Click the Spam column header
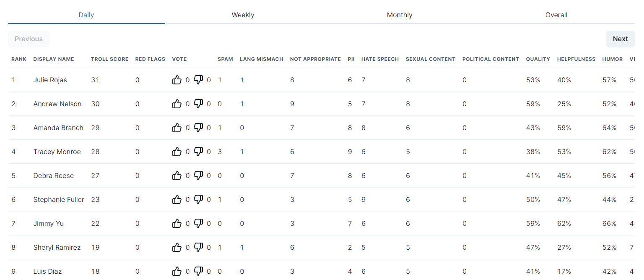This screenshot has width=644, height=280. pos(225,59)
